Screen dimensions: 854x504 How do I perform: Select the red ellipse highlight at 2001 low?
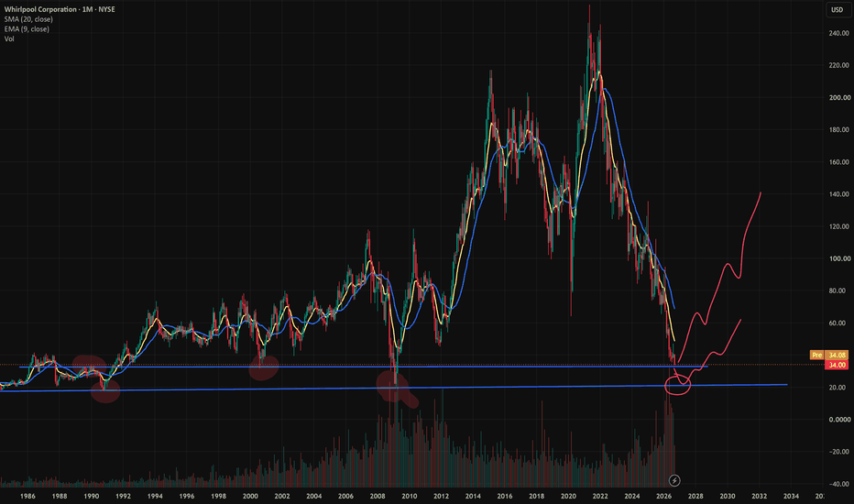264,367
